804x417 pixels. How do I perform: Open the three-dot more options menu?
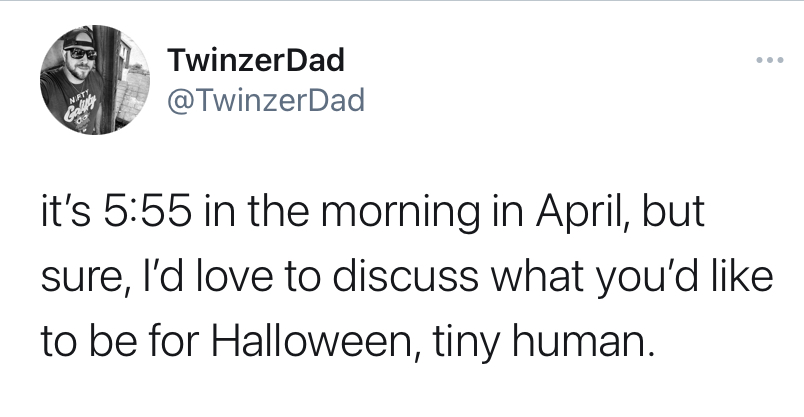(768, 60)
